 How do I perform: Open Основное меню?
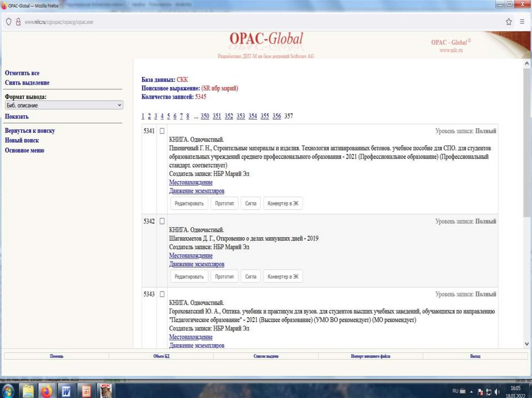24,150
